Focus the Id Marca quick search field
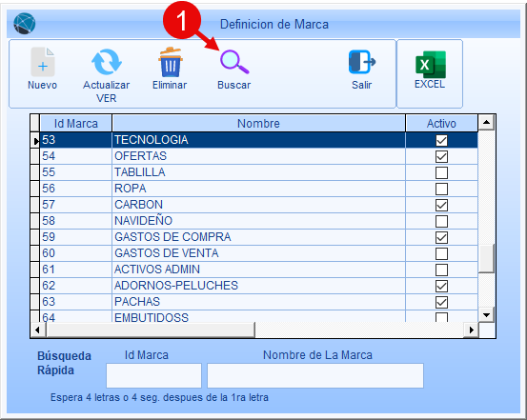The height and width of the screenshot is (420, 527). point(154,375)
